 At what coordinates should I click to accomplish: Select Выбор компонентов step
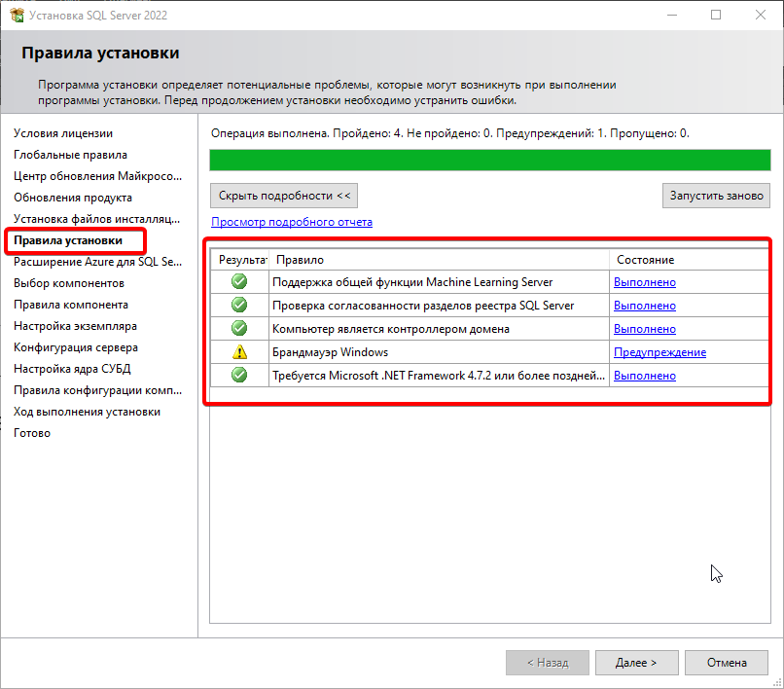pyautogui.click(x=69, y=283)
